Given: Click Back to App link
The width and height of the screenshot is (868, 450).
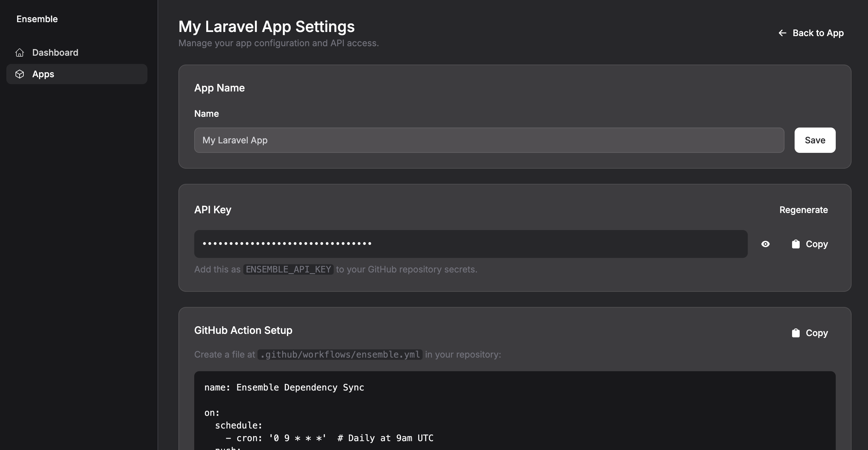Looking at the screenshot, I should tap(818, 33).
